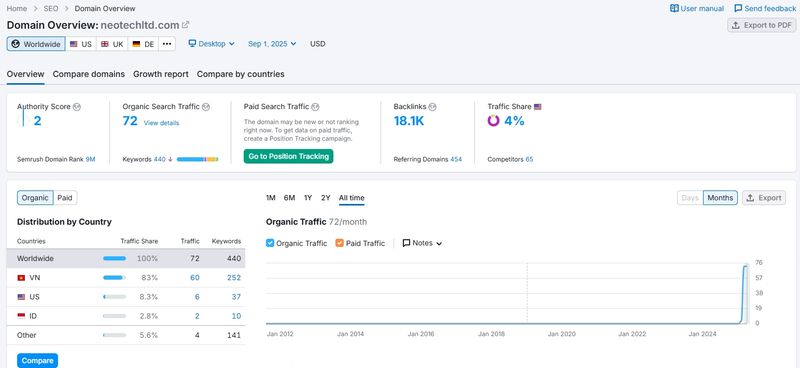Screen dimensions: 800x368
Task: Click the Authority Score info icon
Action: click(77, 107)
